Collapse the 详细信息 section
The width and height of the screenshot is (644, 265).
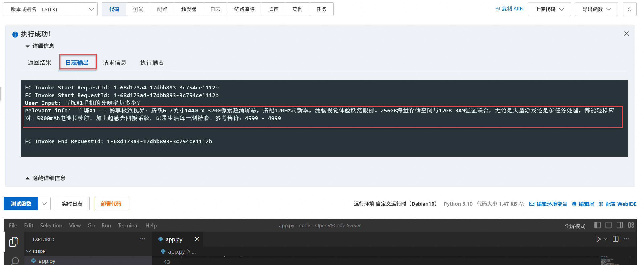tap(40, 46)
